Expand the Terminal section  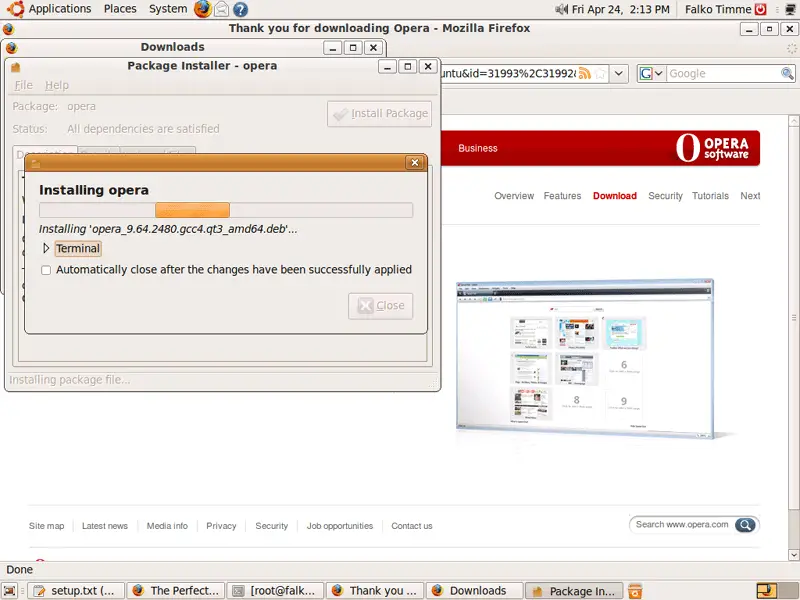46,248
